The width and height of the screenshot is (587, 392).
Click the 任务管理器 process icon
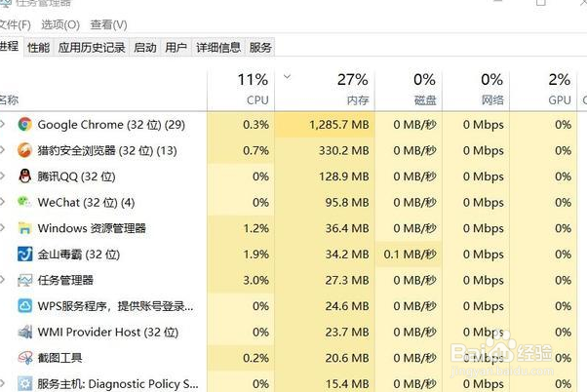[x=24, y=280]
